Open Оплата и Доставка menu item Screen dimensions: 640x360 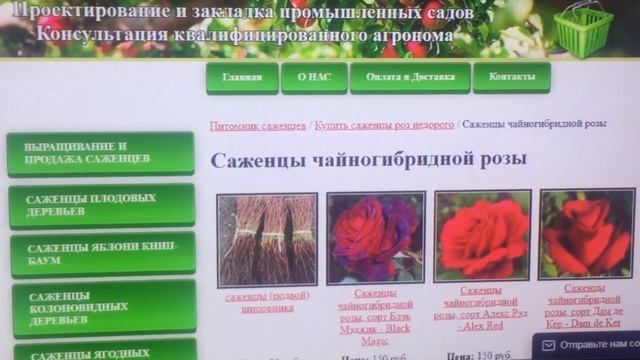click(410, 77)
